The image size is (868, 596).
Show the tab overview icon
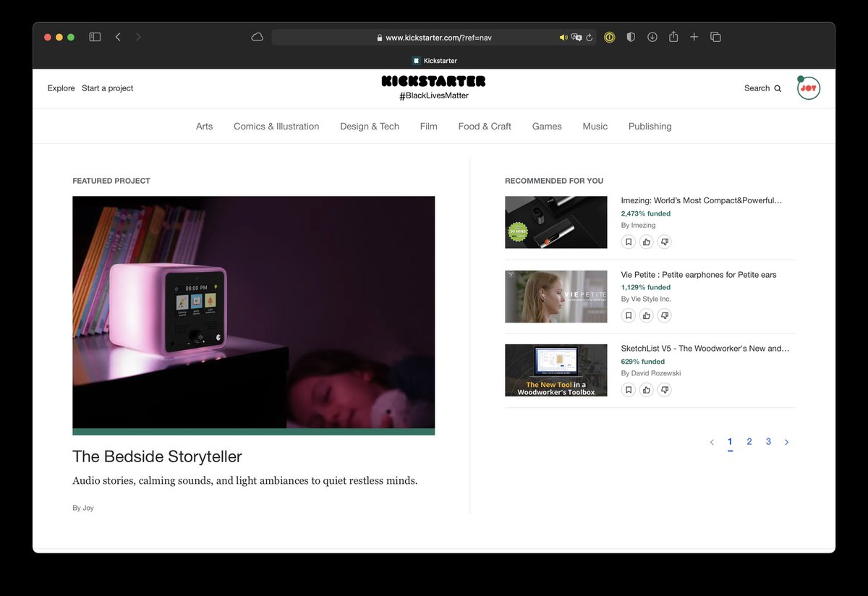[715, 37]
